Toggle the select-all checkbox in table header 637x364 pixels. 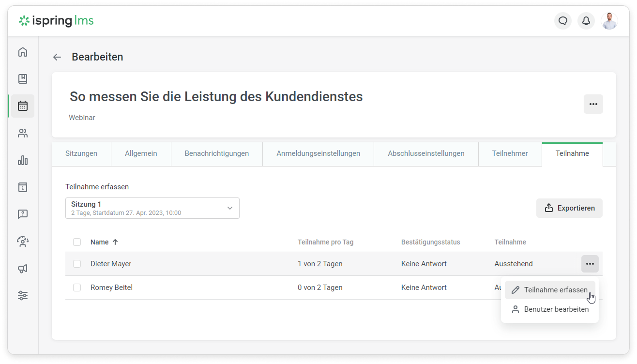coord(77,242)
